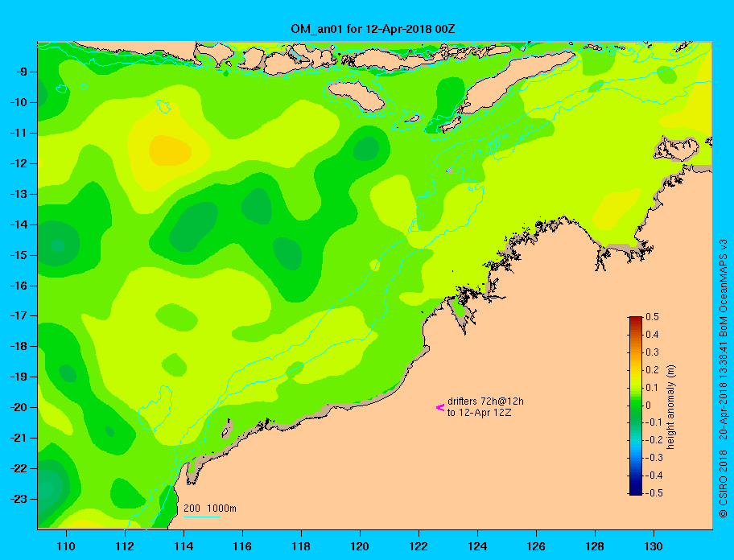Select the magenta drifter arrow marker
The width and height of the screenshot is (734, 560).
click(x=440, y=407)
